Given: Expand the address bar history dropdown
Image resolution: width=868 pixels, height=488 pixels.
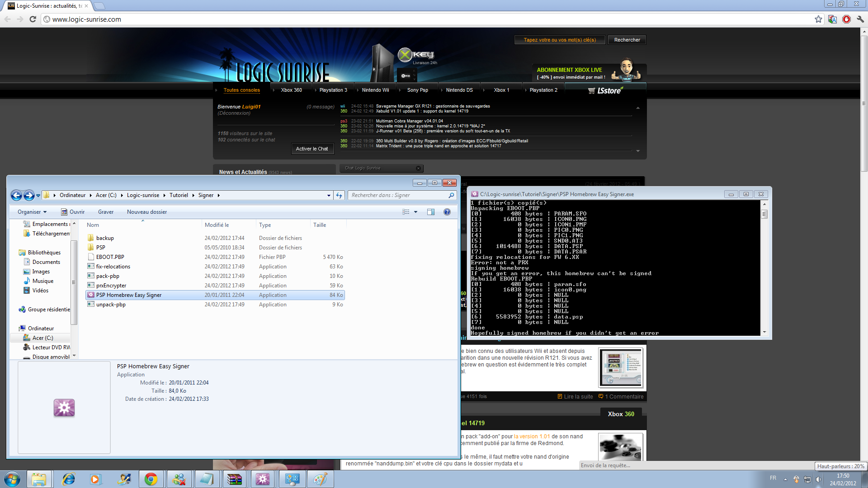Looking at the screenshot, I should point(329,195).
